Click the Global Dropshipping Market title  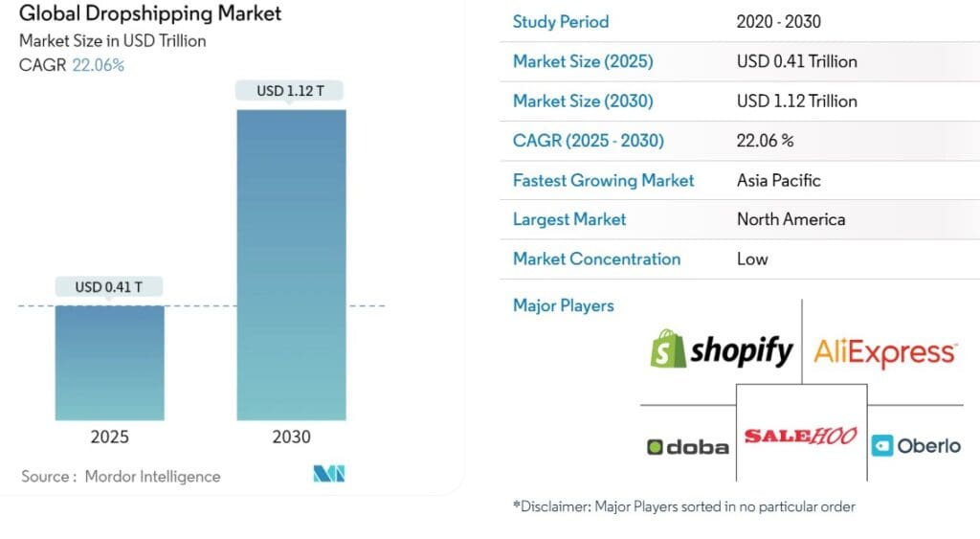(x=150, y=13)
